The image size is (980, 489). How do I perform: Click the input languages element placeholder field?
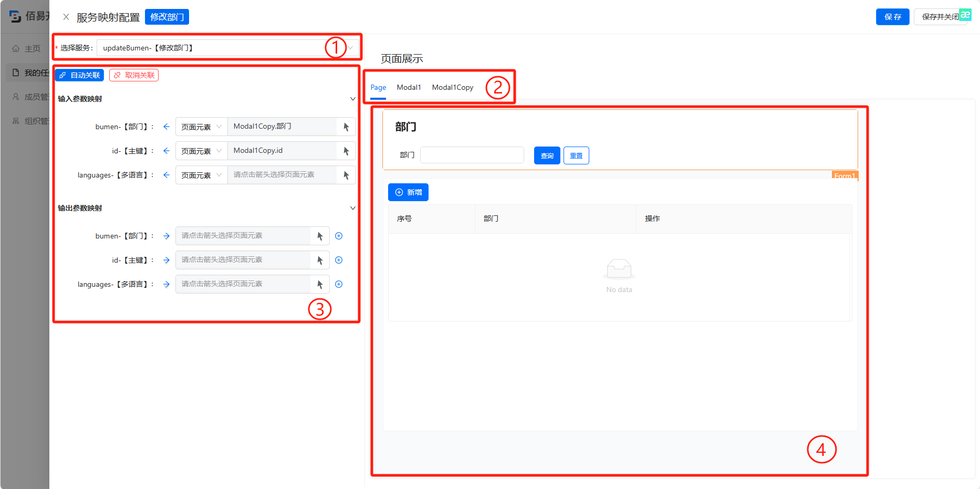[x=282, y=175]
